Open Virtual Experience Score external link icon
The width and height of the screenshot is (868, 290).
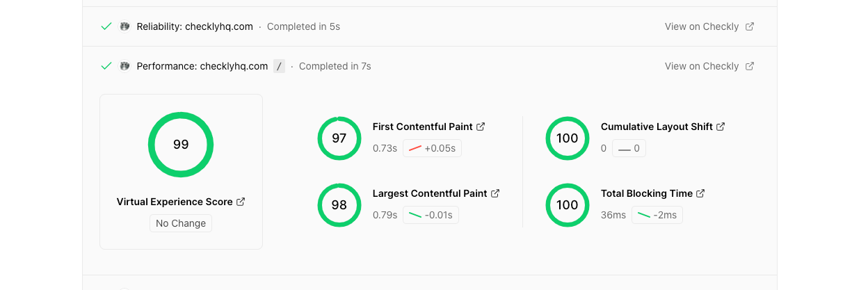(241, 202)
